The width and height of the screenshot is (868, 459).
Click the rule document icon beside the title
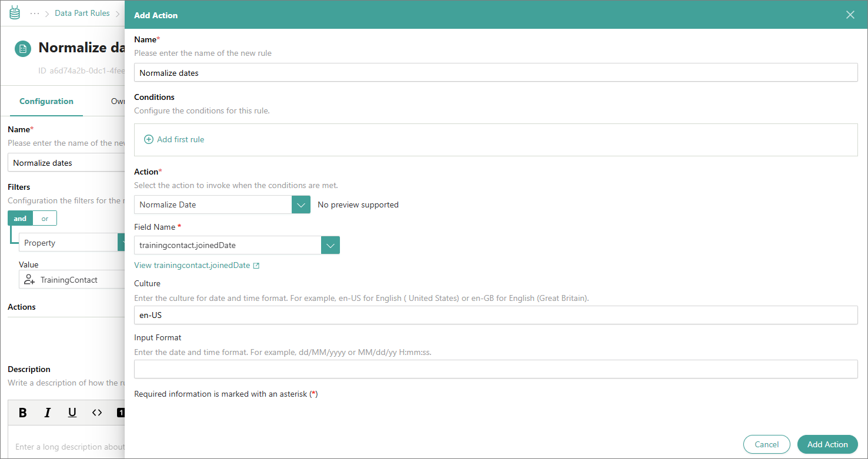pos(23,49)
